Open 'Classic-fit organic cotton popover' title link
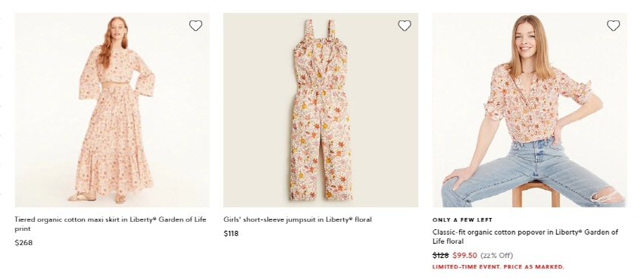Image resolution: width=644 pixels, height=280 pixels. tap(525, 237)
